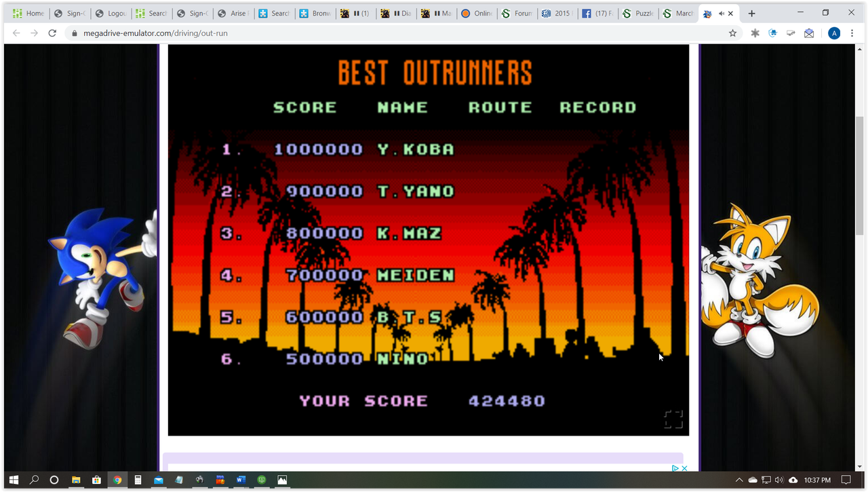Screen dimensions: 868x492
Task: Mute the tab via the speaker icon
Action: coord(721,14)
